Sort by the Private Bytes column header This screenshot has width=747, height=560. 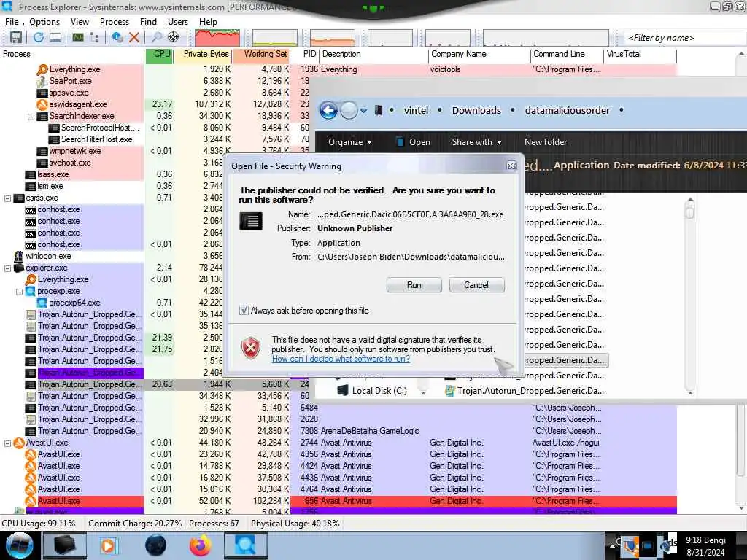[x=203, y=54]
